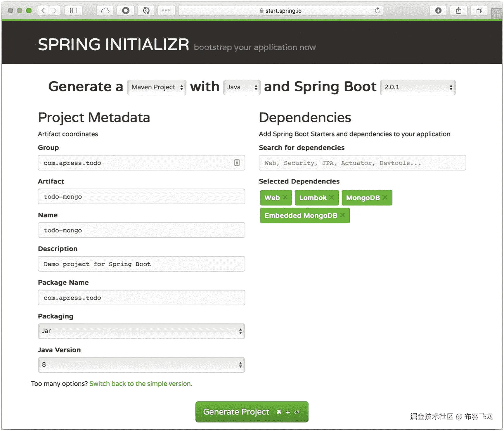The height and width of the screenshot is (431, 504).
Task: Toggle the Safari sidebar icon
Action: click(73, 11)
